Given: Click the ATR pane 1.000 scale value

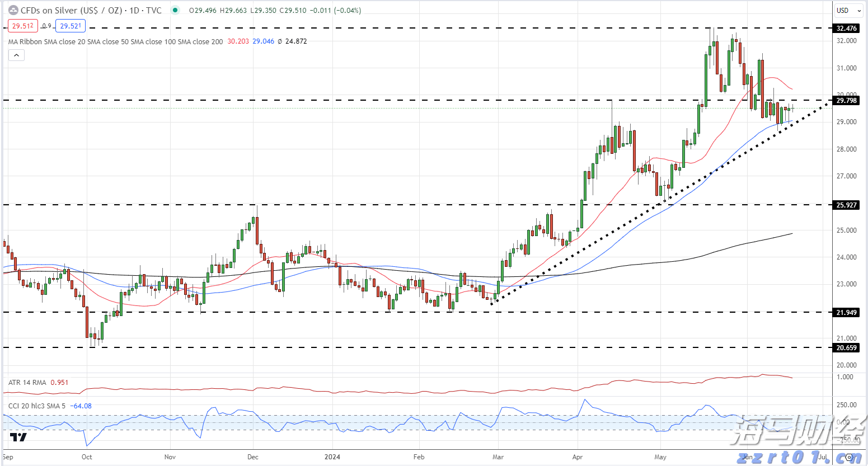Looking at the screenshot, I should (845, 377).
